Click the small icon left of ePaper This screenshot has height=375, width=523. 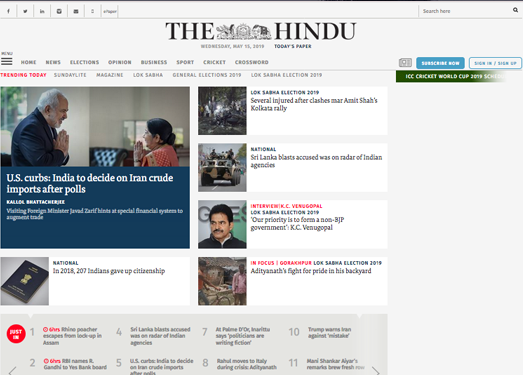[93, 11]
